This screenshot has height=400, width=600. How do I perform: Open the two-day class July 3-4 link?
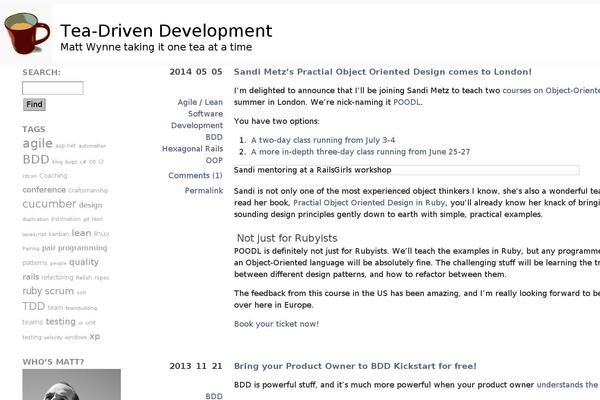point(323,140)
